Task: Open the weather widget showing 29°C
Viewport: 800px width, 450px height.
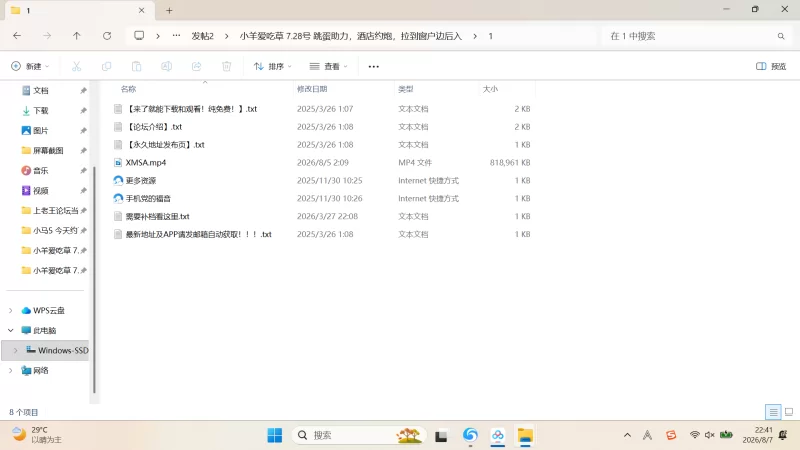Action: [x=37, y=435]
